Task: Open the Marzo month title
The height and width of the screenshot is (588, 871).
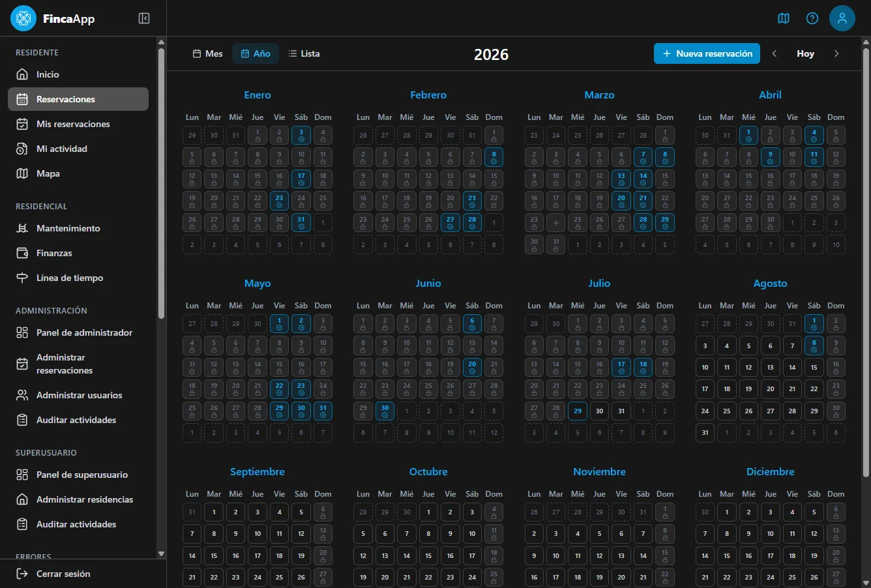Action: 599,95
